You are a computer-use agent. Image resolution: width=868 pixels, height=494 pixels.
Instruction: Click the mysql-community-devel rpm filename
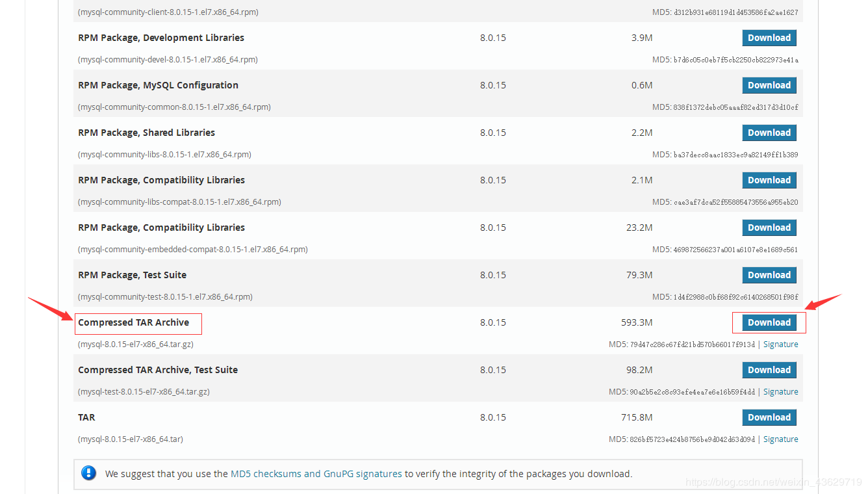tap(168, 60)
